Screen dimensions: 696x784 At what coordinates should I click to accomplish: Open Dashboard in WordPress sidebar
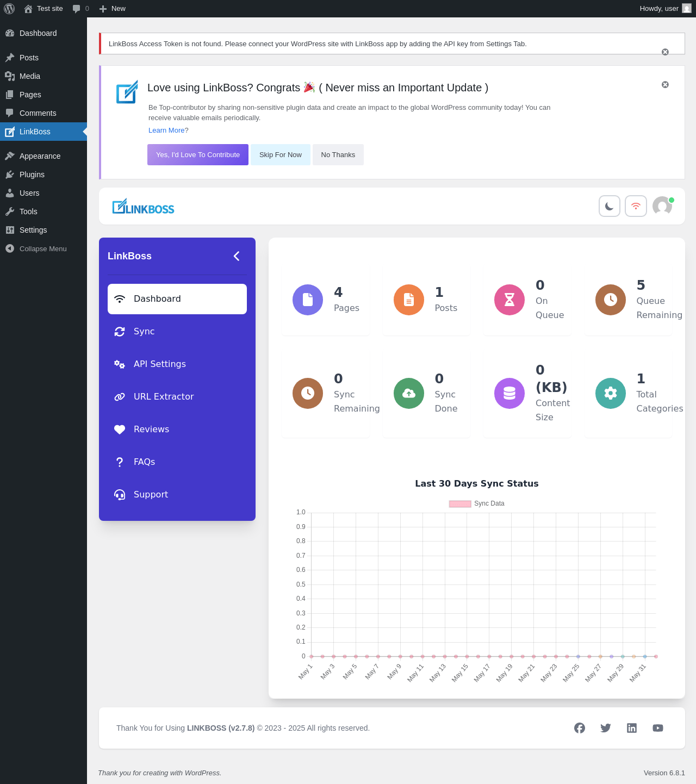[x=43, y=33]
